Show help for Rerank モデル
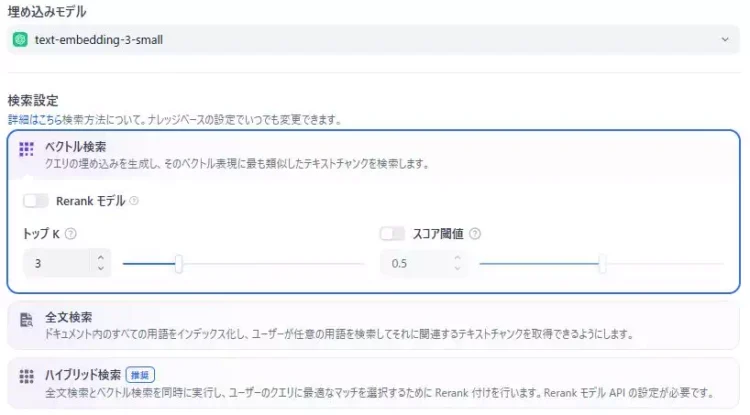 click(x=134, y=201)
